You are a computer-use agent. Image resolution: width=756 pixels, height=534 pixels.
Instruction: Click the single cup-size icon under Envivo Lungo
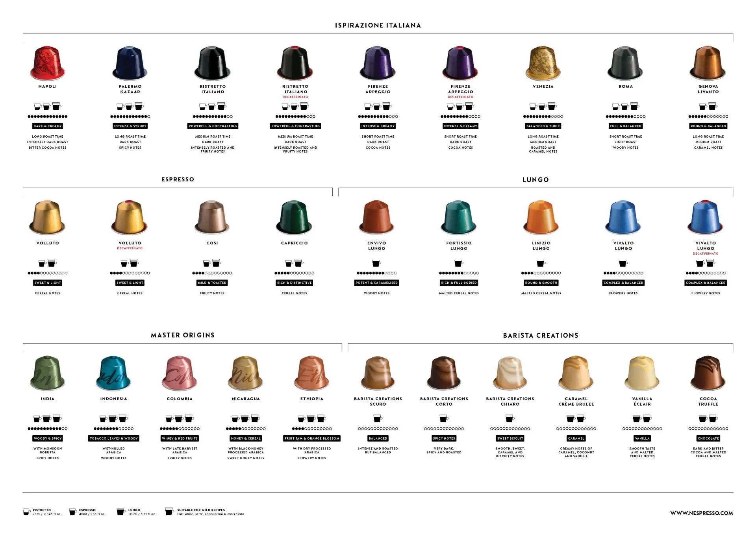pyautogui.click(x=377, y=263)
